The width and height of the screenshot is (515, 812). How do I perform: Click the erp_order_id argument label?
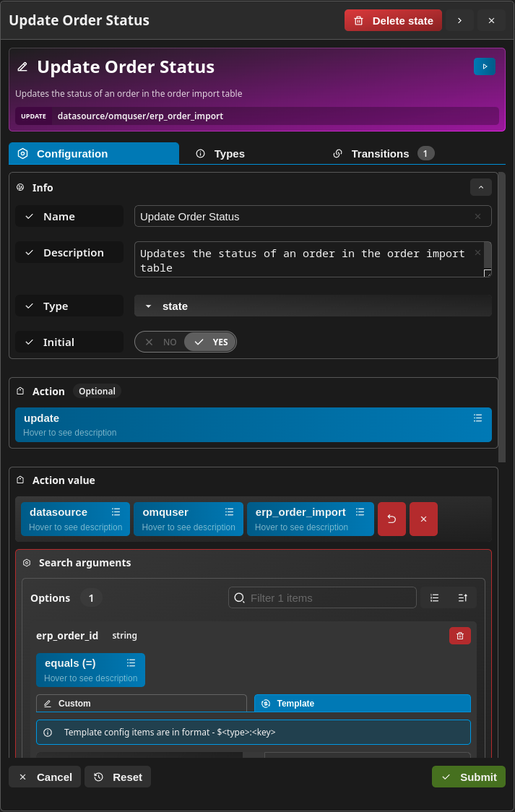67,636
